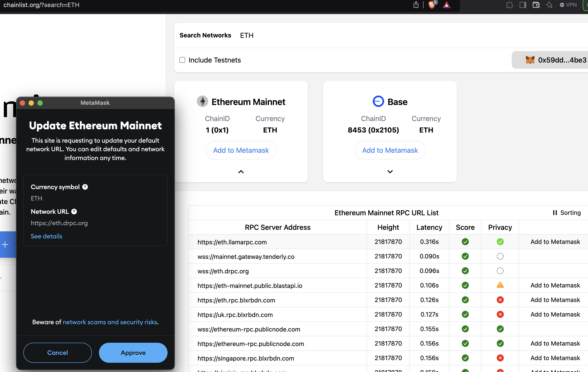Open the Leo AI sparkle icon
Image resolution: width=588 pixels, height=372 pixels.
550,5
